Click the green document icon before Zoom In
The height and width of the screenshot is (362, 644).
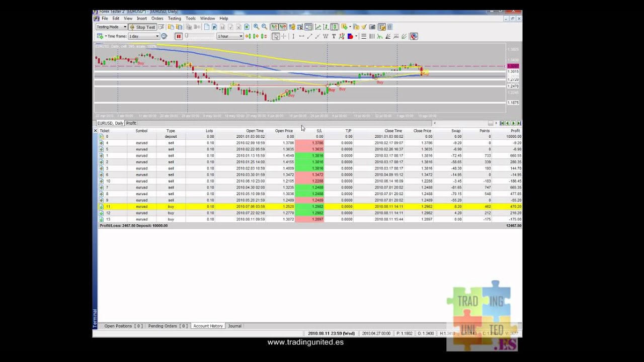coord(247,27)
